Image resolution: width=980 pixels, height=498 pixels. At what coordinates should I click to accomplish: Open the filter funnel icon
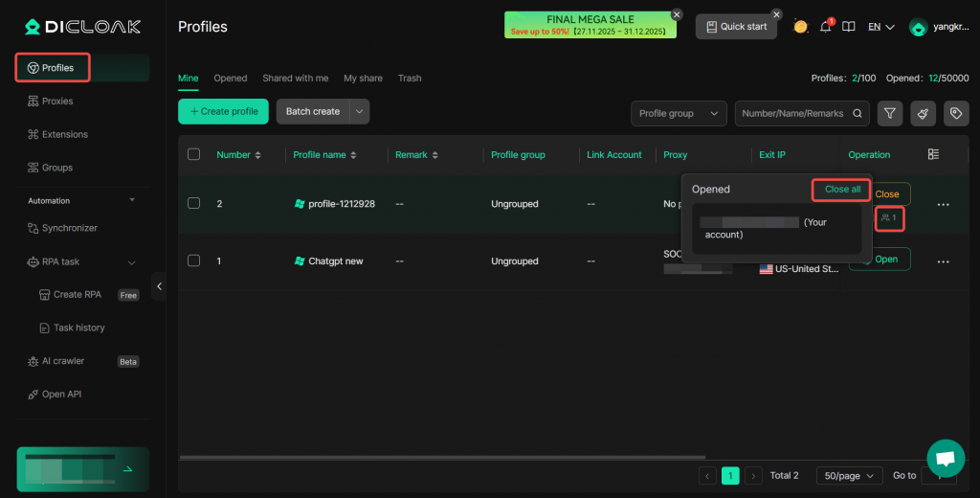click(890, 113)
